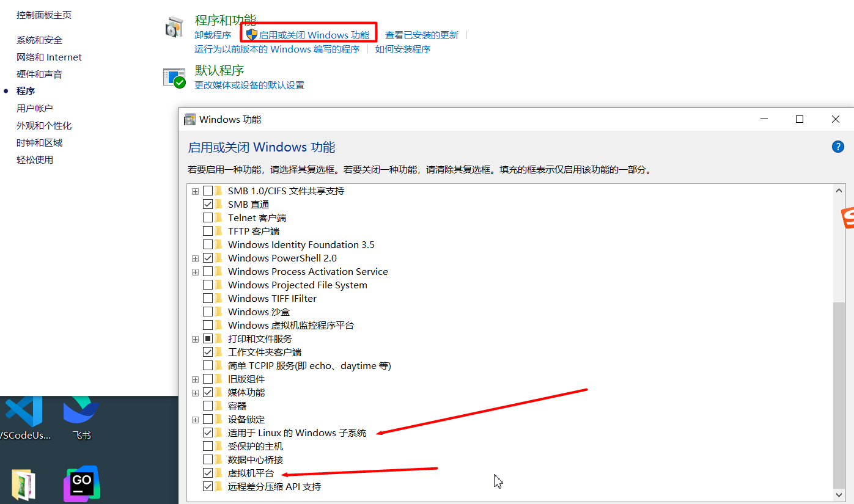Expand the 媒体功能 tree node
Screen dimensions: 854x504
tap(195, 393)
